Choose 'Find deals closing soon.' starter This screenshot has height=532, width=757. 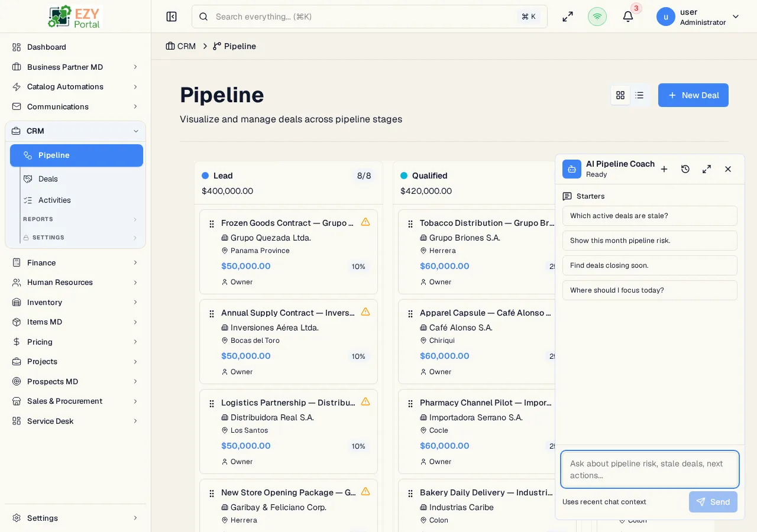point(650,265)
